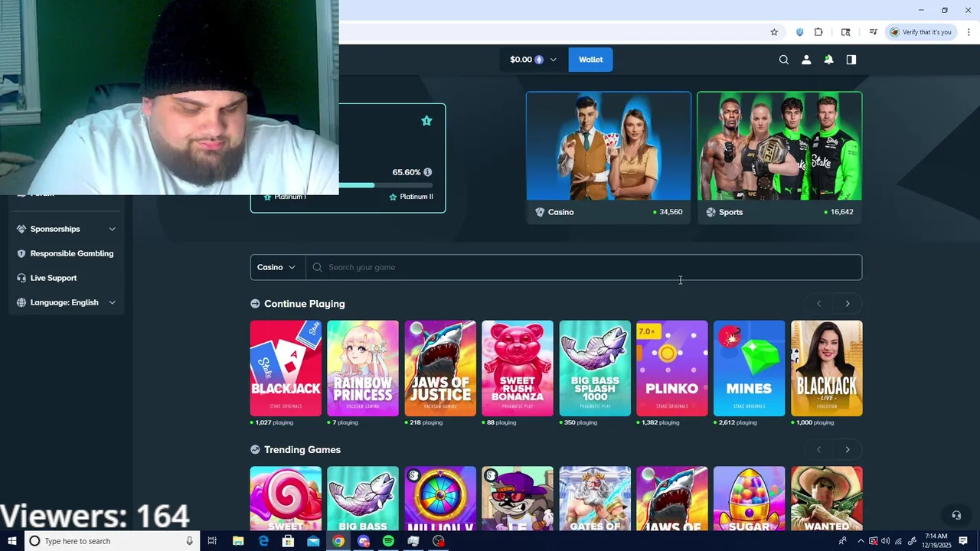This screenshot has height=551, width=980.
Task: Launch Mines game
Action: coord(750,368)
